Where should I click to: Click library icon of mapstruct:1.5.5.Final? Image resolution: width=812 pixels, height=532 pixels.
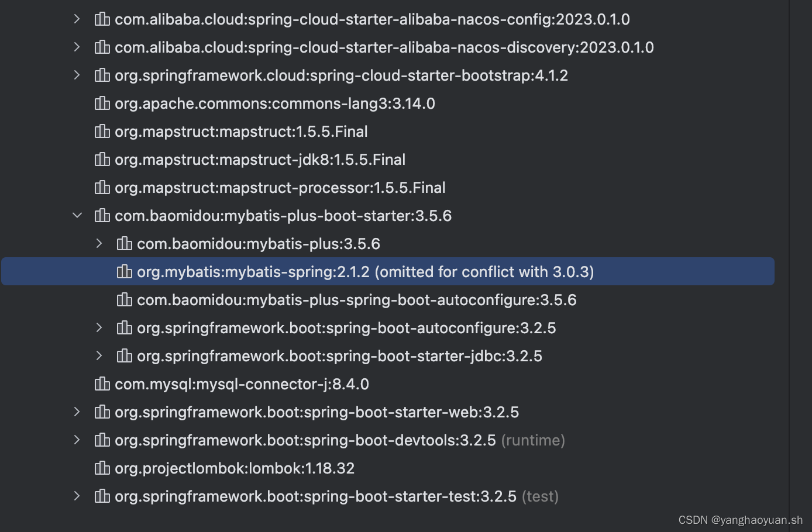[102, 132]
